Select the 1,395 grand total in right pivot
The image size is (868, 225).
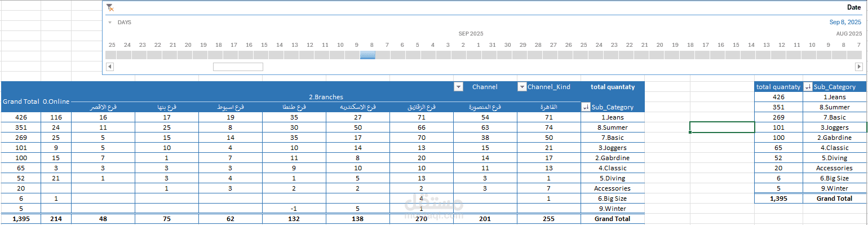778,198
